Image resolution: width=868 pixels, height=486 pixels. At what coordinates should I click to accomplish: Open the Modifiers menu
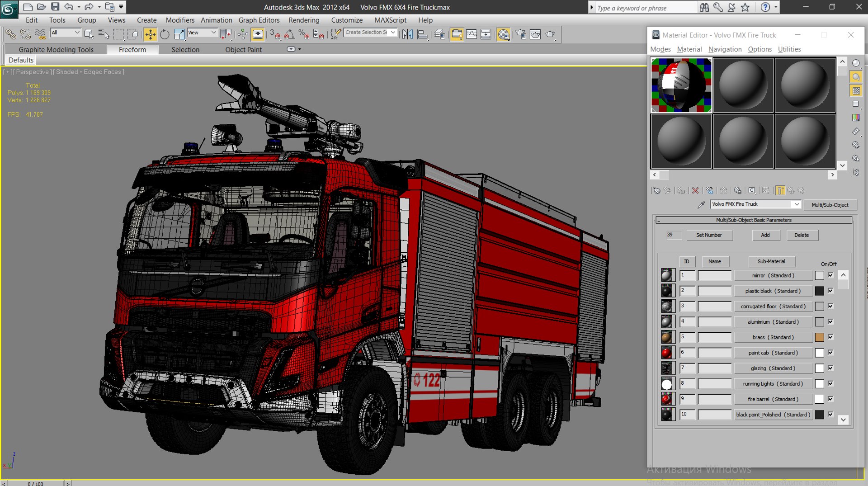pos(180,20)
